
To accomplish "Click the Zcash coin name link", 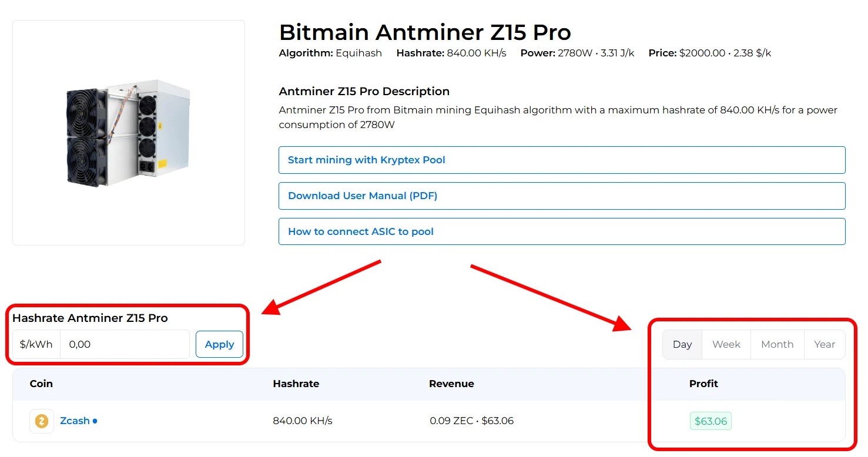I will coord(75,421).
